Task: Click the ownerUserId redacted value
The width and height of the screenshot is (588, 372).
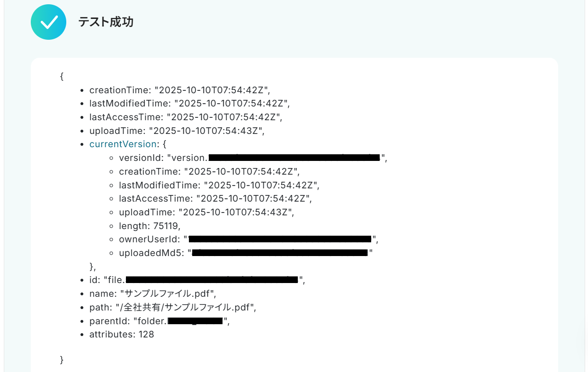Action: pos(279,239)
